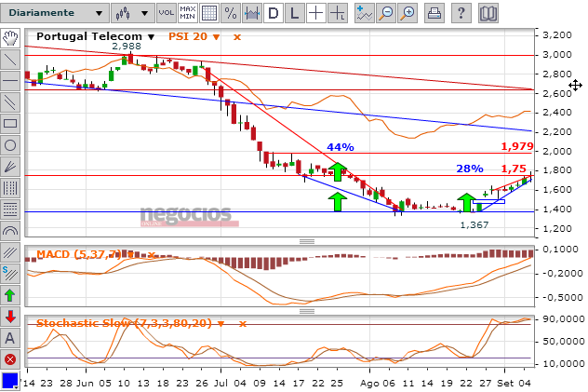588x392 pixels.
Task: Click the 1,979 red level label
Action: click(517, 146)
